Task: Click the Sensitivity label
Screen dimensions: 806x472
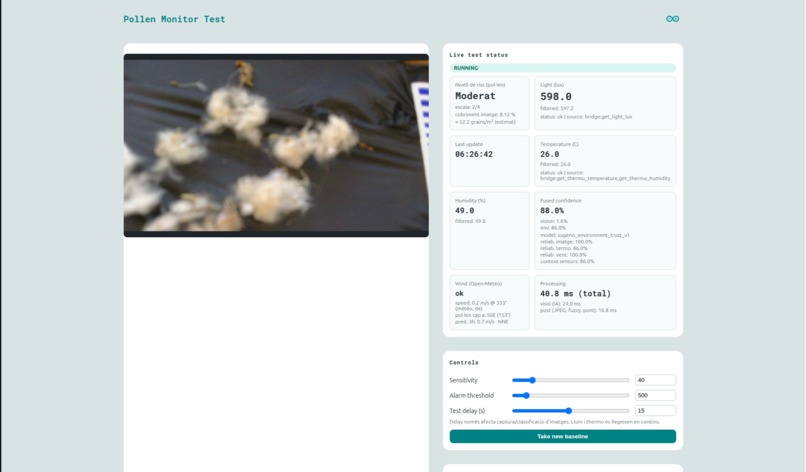Action: tap(464, 380)
